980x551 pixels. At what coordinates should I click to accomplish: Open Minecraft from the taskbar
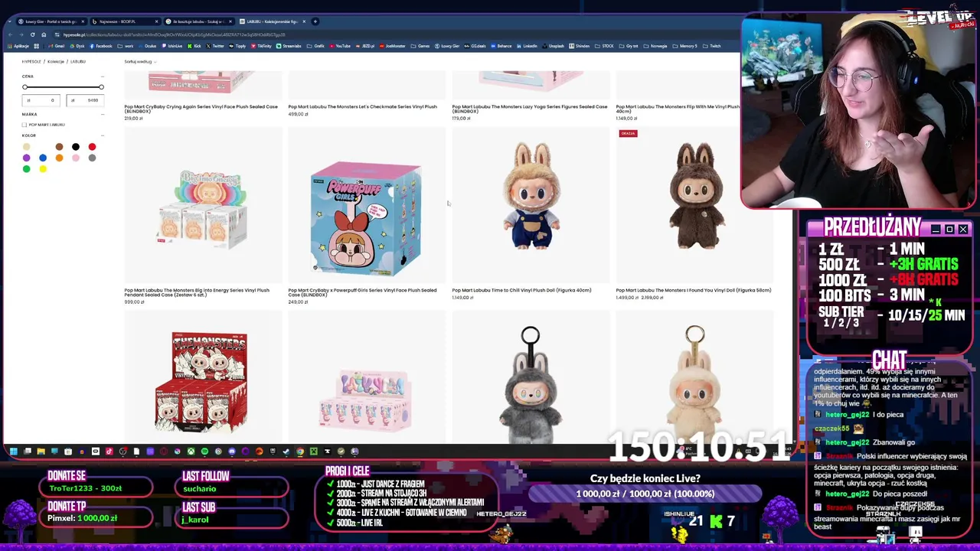point(314,452)
